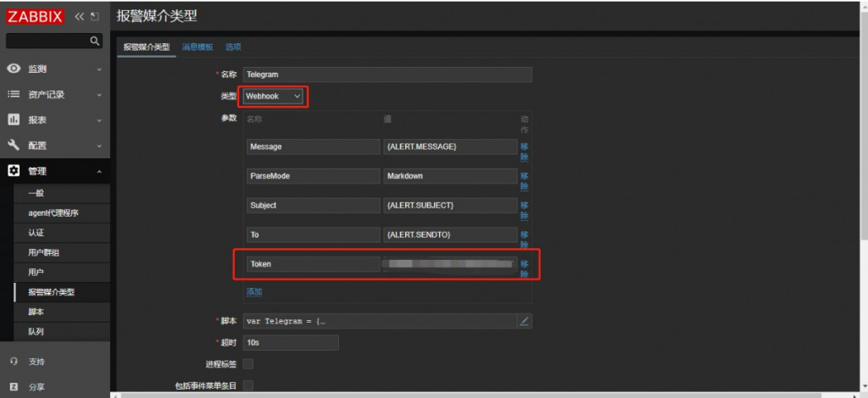Click 移除 for the Message parameter

click(524, 152)
